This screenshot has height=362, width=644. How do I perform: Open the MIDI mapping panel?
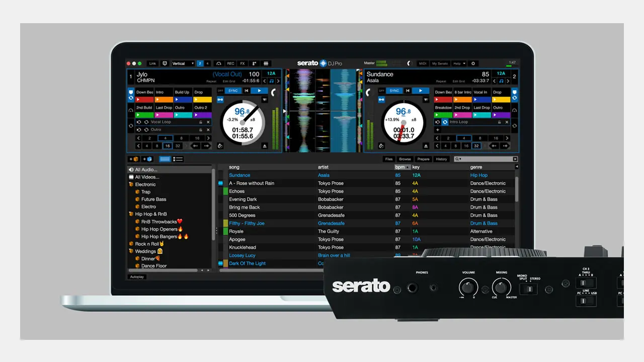(423, 63)
